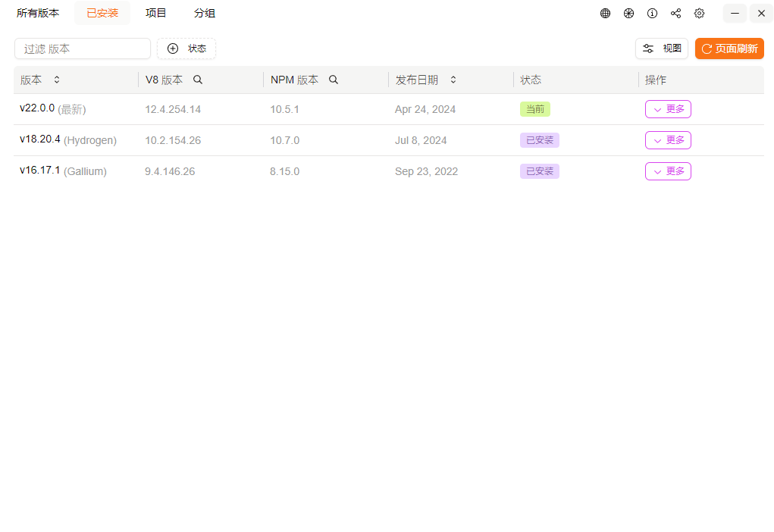Image resolution: width=774 pixels, height=532 pixels.
Task: Select version v18.20.4 text
Action: (x=40, y=139)
